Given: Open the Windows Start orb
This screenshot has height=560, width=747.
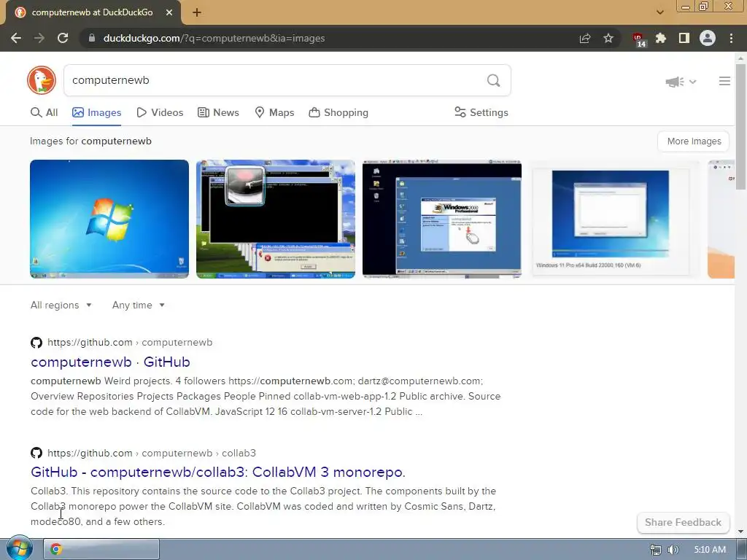Looking at the screenshot, I should pos(20,548).
